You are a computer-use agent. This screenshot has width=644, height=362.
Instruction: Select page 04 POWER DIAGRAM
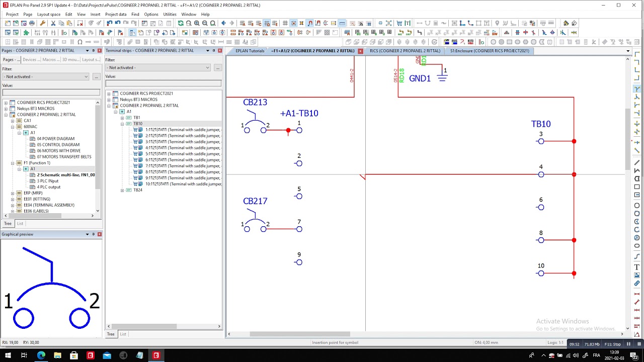pos(55,139)
